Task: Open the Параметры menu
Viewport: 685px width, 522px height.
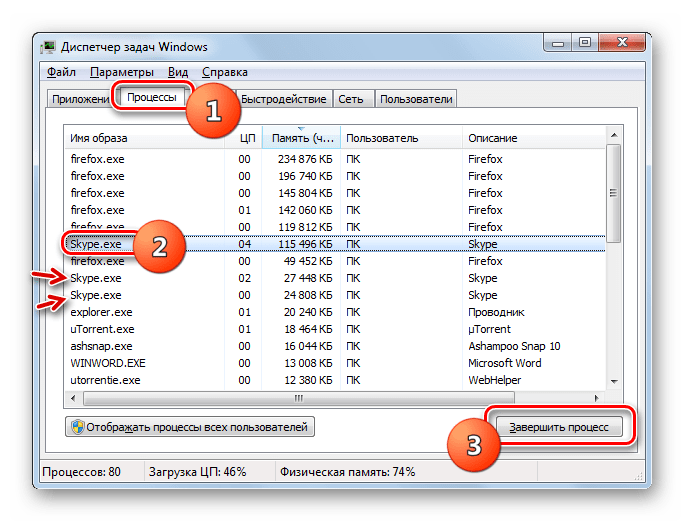Action: click(x=121, y=72)
